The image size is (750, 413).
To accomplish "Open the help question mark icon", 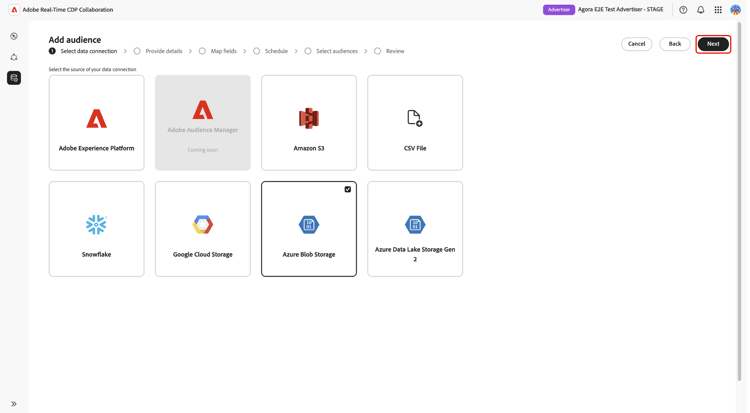I will tap(683, 10).
